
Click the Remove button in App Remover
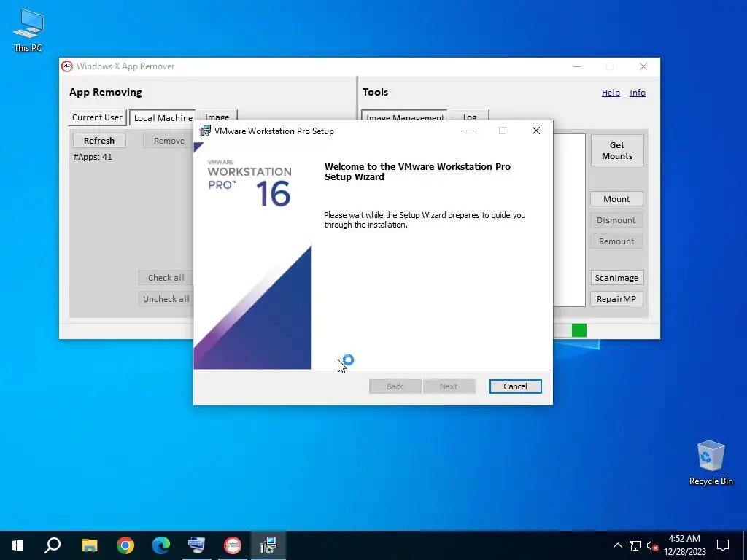169,141
